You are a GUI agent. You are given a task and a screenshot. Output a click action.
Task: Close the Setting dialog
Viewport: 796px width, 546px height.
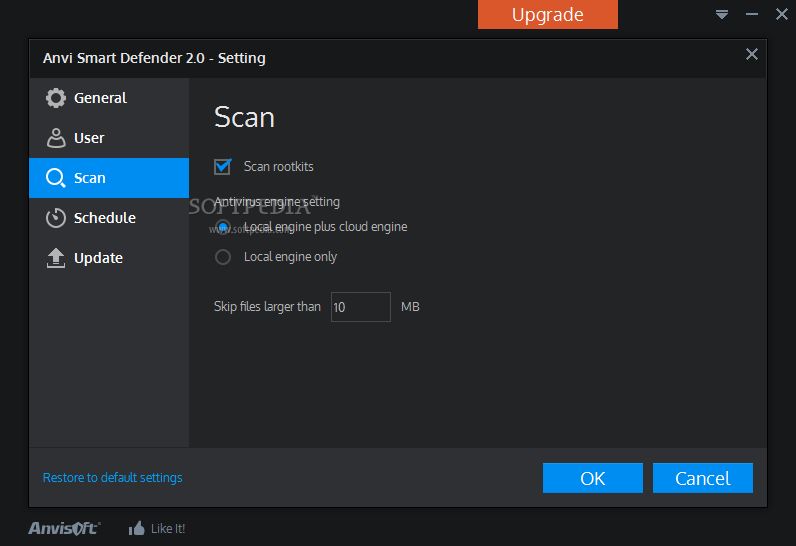pos(752,54)
